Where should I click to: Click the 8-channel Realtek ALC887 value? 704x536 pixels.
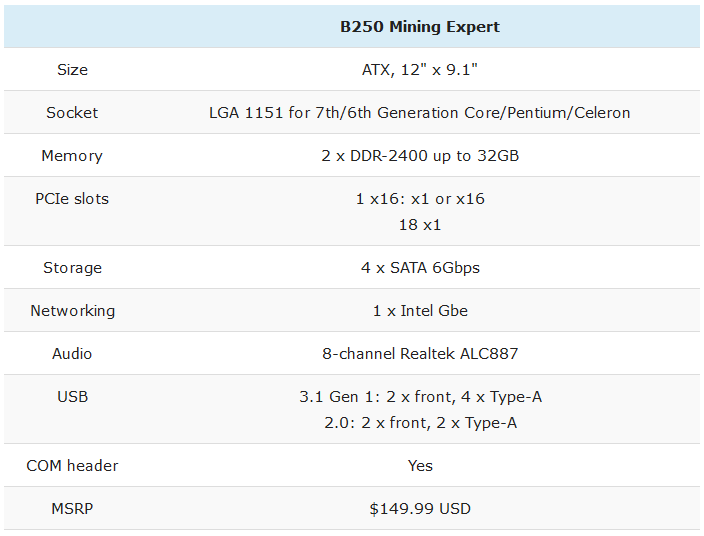pos(420,354)
